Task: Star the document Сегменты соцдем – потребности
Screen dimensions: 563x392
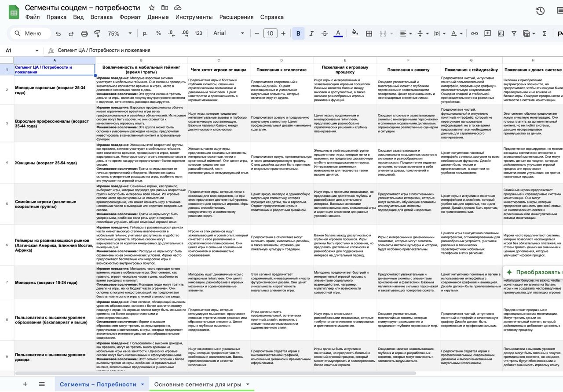Action: 152,7
